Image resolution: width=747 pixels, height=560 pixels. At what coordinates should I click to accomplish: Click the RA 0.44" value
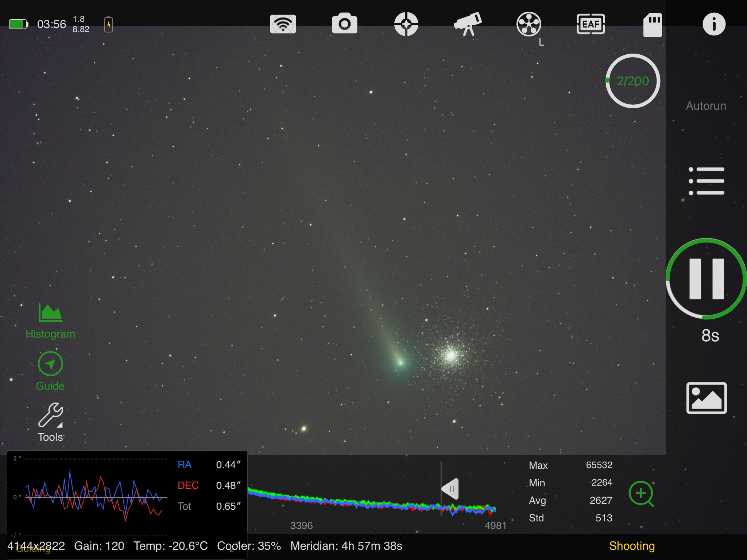(x=228, y=464)
